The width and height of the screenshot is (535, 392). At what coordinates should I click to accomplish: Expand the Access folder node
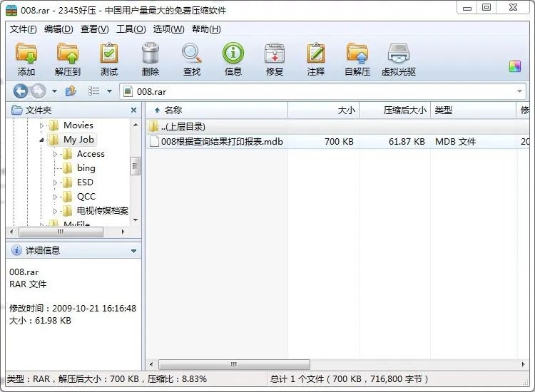55,154
